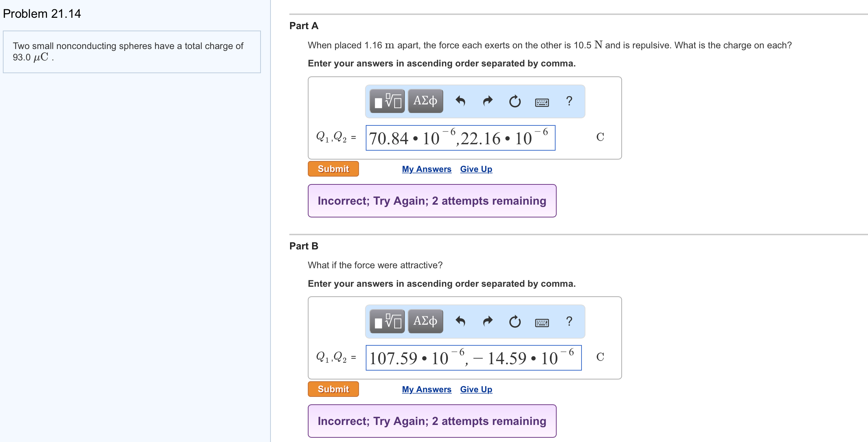Redo an edit in Part A answer toolbar
Viewport: 868px width, 442px height.
487,101
